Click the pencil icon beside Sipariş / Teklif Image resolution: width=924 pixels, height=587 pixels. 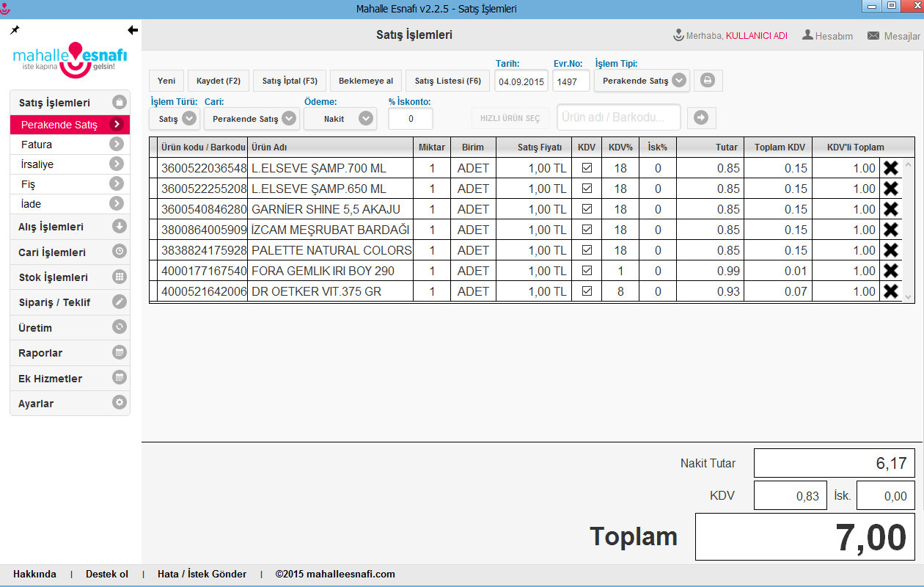click(120, 302)
